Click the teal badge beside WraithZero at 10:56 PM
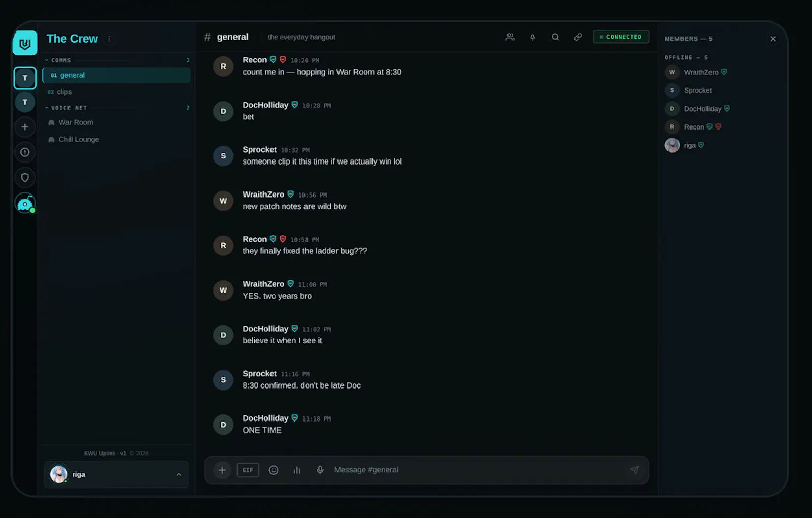The height and width of the screenshot is (518, 812). 291,195
